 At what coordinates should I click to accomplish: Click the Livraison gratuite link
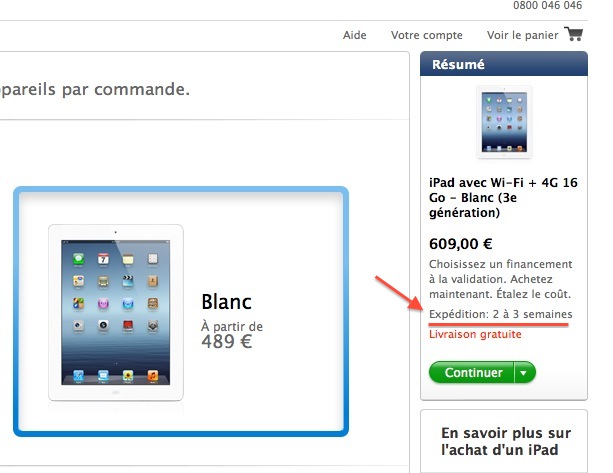tap(475, 334)
